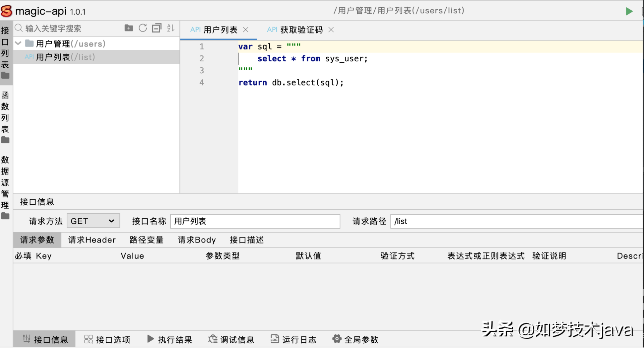Show the 运行日志 panel

pyautogui.click(x=293, y=340)
